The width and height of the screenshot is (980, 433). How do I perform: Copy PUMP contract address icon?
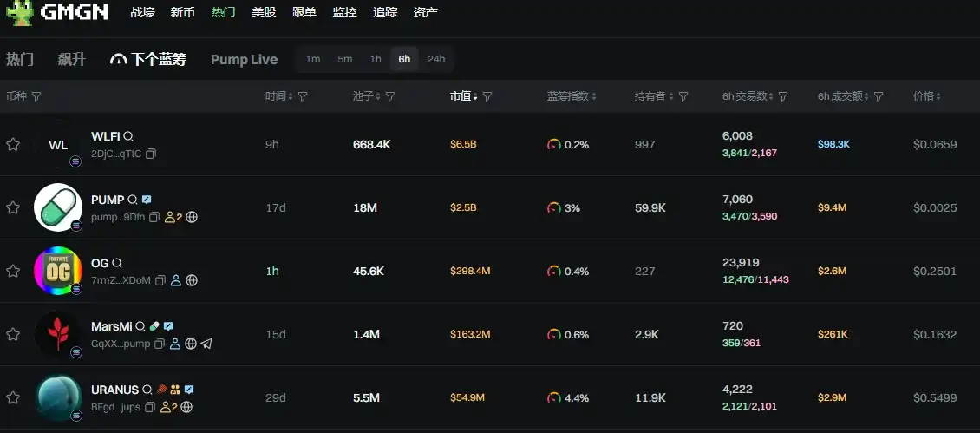(x=154, y=217)
